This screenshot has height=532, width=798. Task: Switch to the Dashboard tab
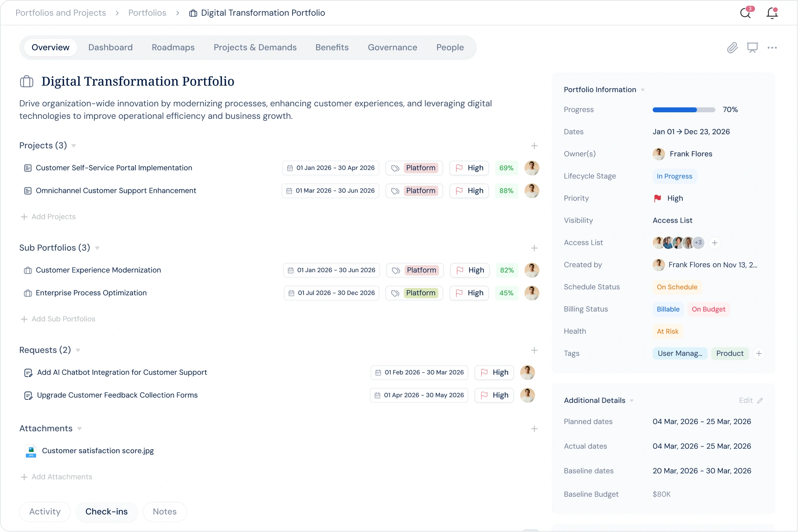click(111, 47)
